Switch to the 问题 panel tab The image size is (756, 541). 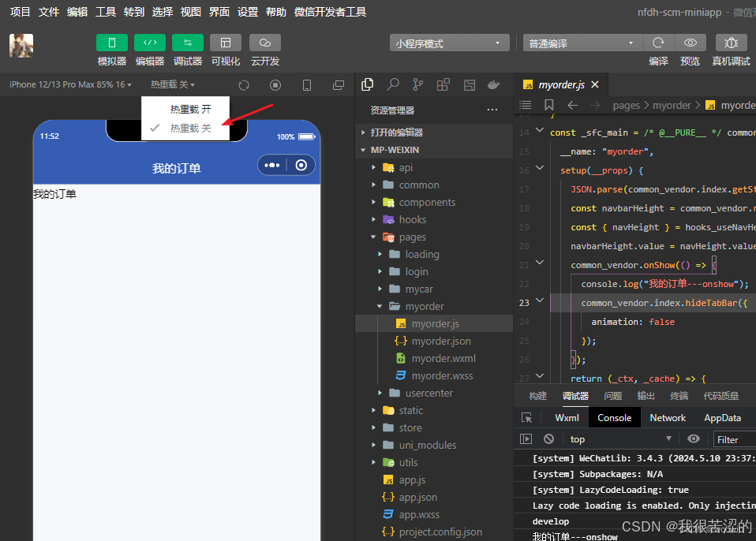coord(613,396)
